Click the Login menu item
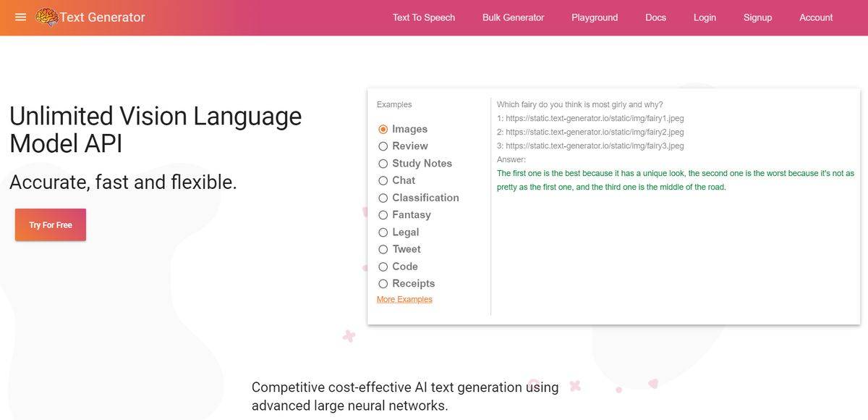 [705, 17]
